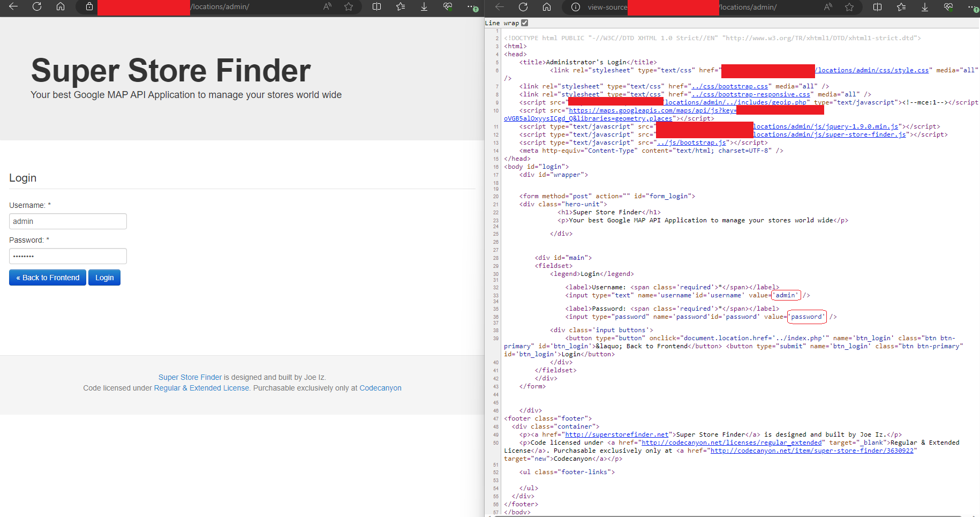The width and height of the screenshot is (980, 517).
Task: Open split screen in the left browser
Action: coord(376,6)
